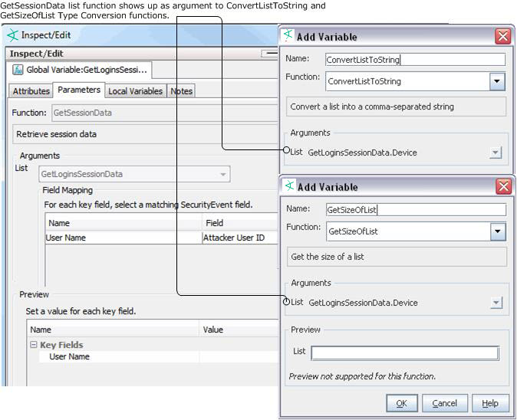
Task: Select User Name under Key Fields
Action: click(69, 356)
